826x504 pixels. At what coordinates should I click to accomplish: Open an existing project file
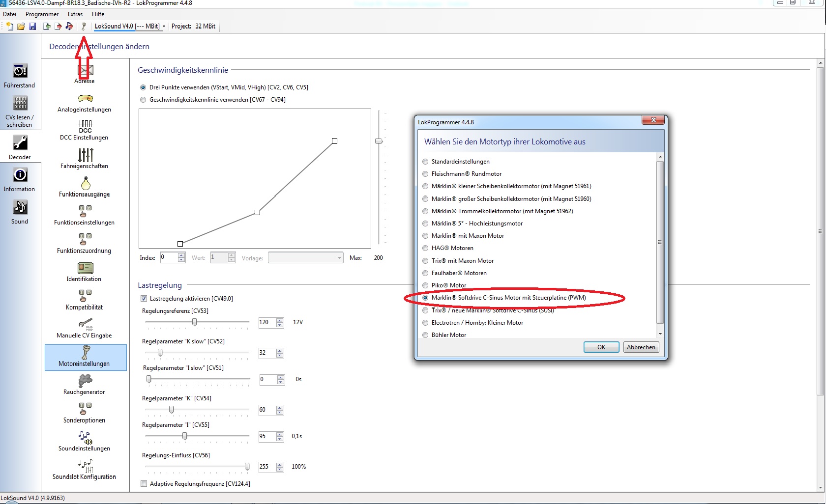click(21, 26)
